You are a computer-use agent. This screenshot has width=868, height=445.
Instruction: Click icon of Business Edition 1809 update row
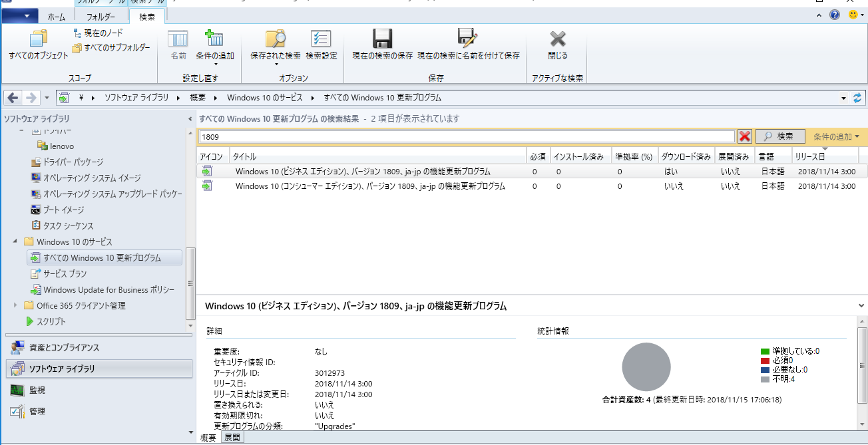(207, 171)
